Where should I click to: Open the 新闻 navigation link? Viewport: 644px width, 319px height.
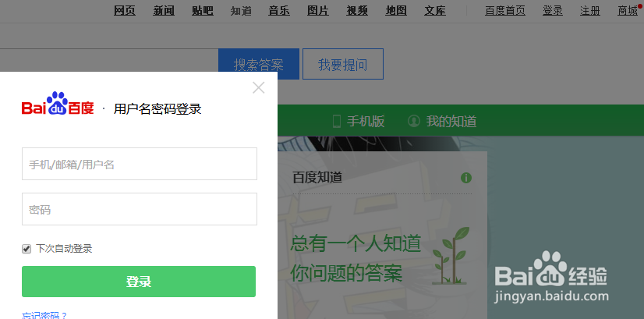click(x=164, y=11)
